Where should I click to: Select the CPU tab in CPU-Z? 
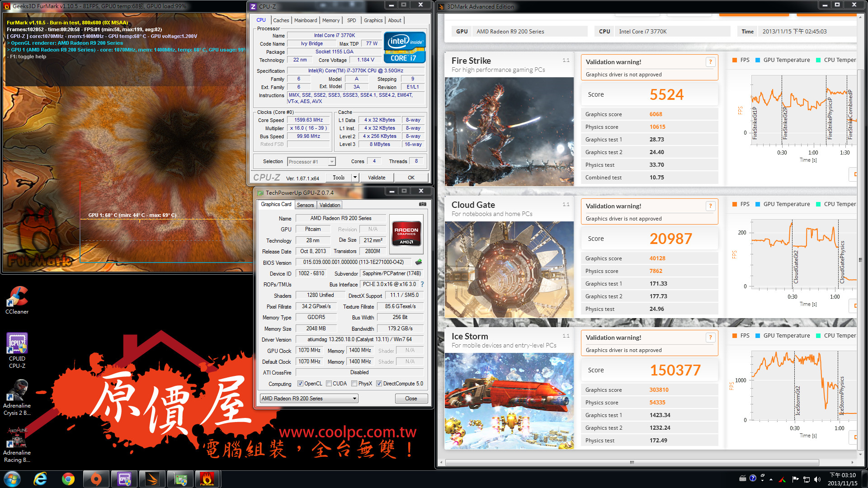click(x=261, y=20)
